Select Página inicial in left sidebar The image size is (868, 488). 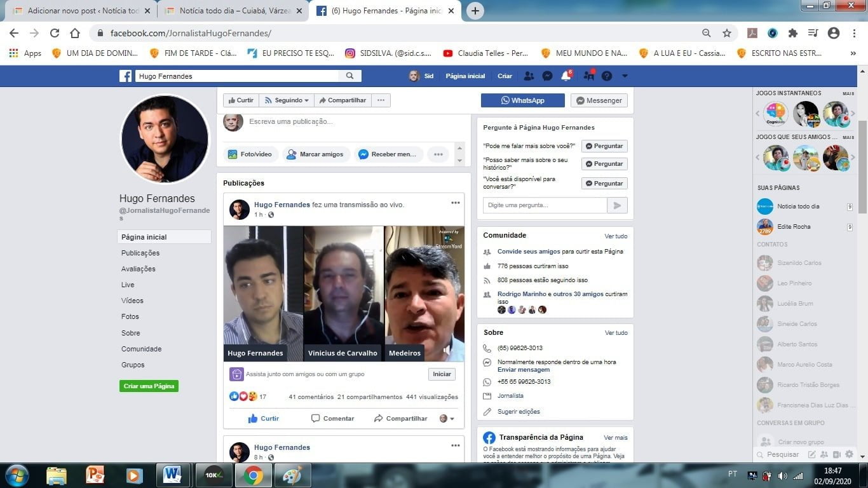[164, 237]
